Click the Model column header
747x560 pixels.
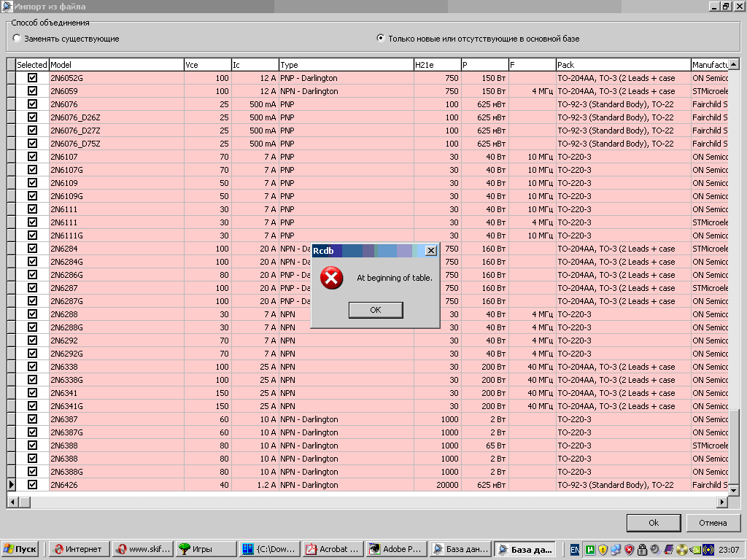[x=116, y=65]
